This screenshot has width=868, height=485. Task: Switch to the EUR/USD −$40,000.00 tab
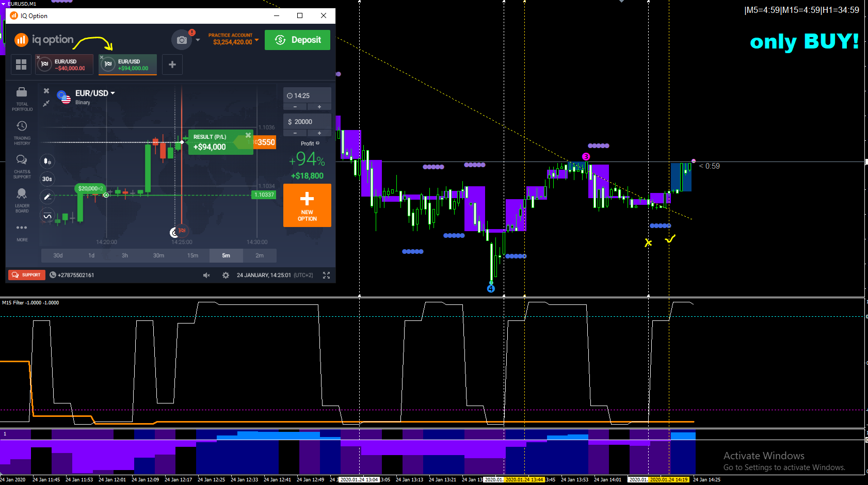pyautogui.click(x=65, y=64)
